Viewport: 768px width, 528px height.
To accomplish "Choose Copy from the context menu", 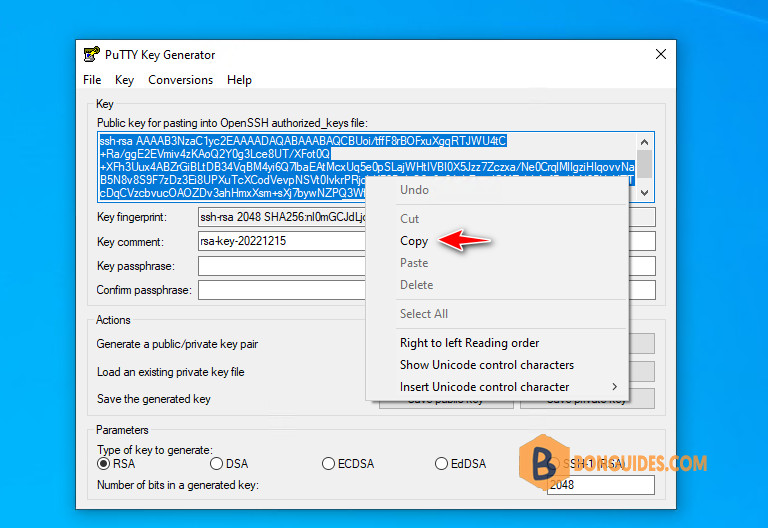I will [x=414, y=241].
